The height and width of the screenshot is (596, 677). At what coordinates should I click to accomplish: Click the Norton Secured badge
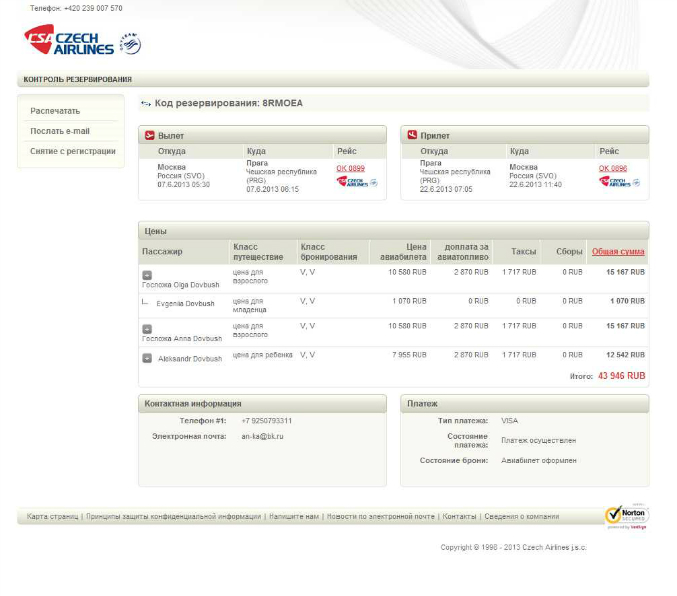point(626,516)
